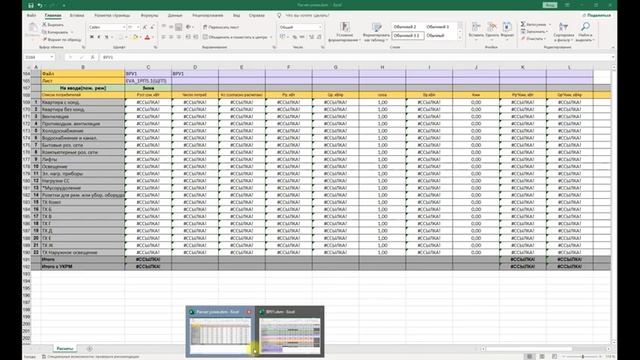
Task: Toggle bold Ж formatting
Action: (x=92, y=37)
